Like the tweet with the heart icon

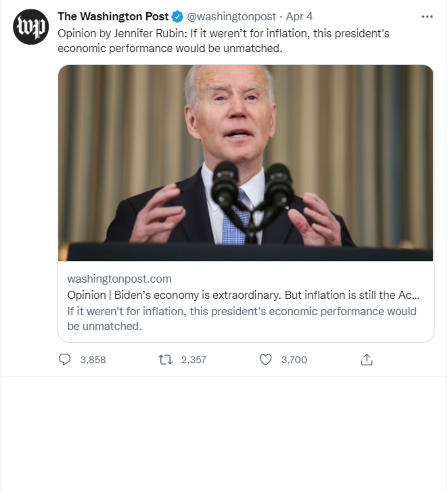[265, 360]
